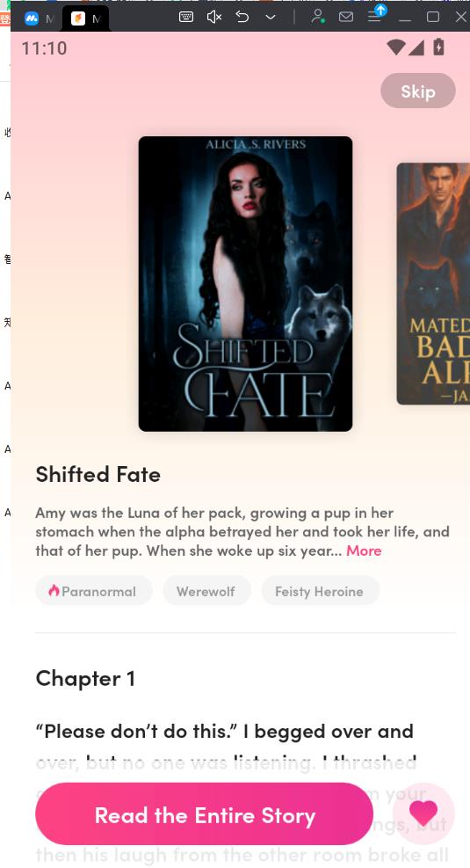Viewport: 470px width, 868px height.
Task: Open the virtual keyboard icon in title bar
Action: pyautogui.click(x=186, y=17)
